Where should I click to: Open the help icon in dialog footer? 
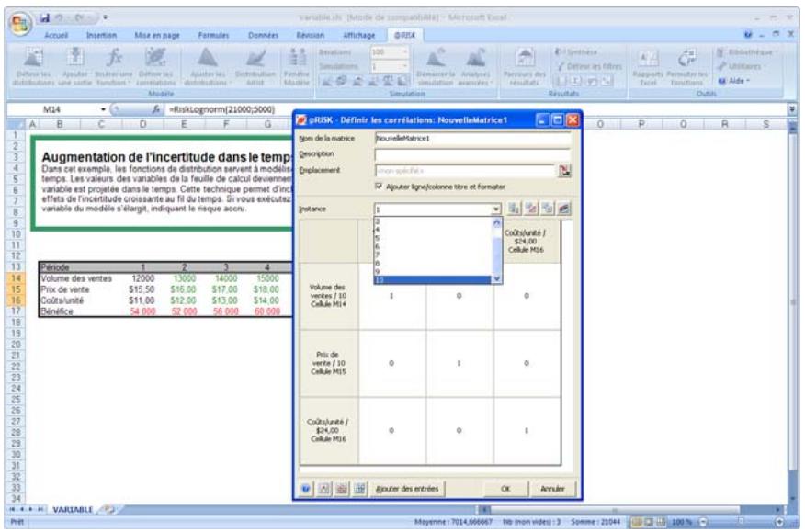pos(307,489)
